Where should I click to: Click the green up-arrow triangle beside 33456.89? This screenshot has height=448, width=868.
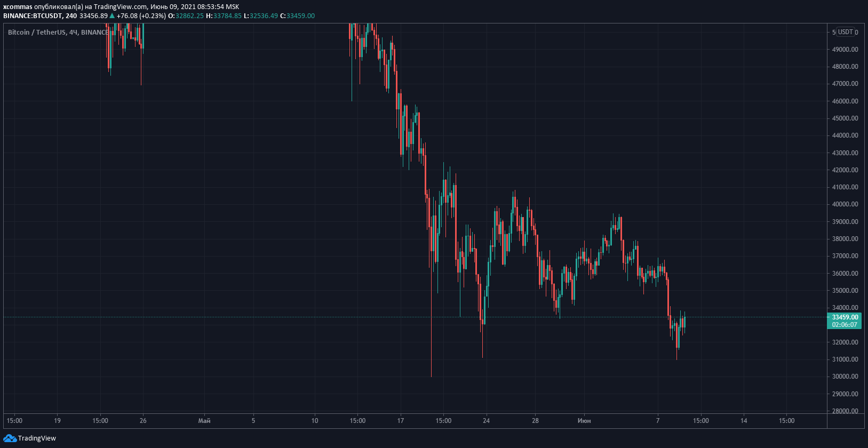point(112,16)
